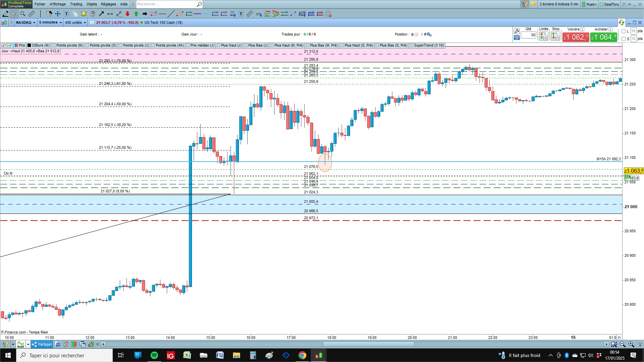Open the price alert bell tool

[x=84, y=14]
